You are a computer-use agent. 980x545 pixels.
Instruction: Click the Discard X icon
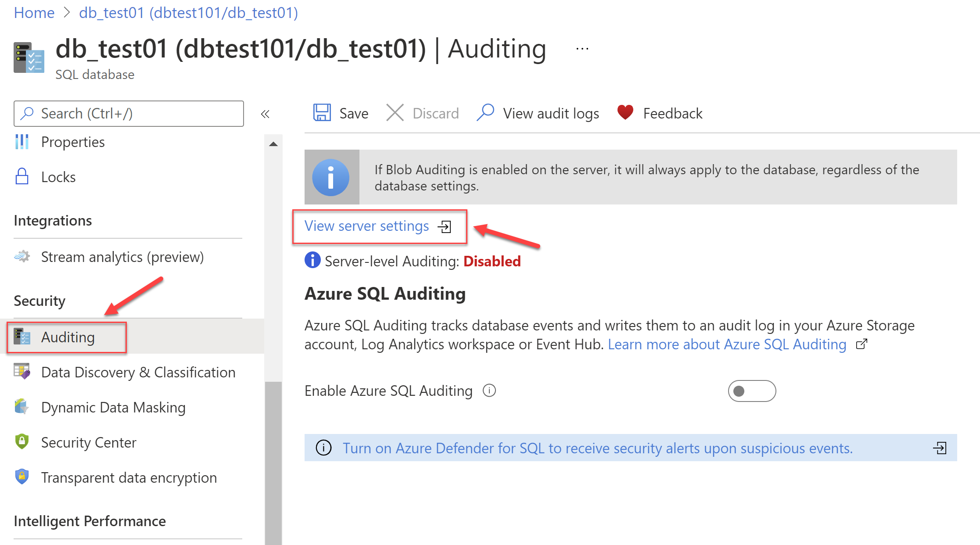point(395,113)
